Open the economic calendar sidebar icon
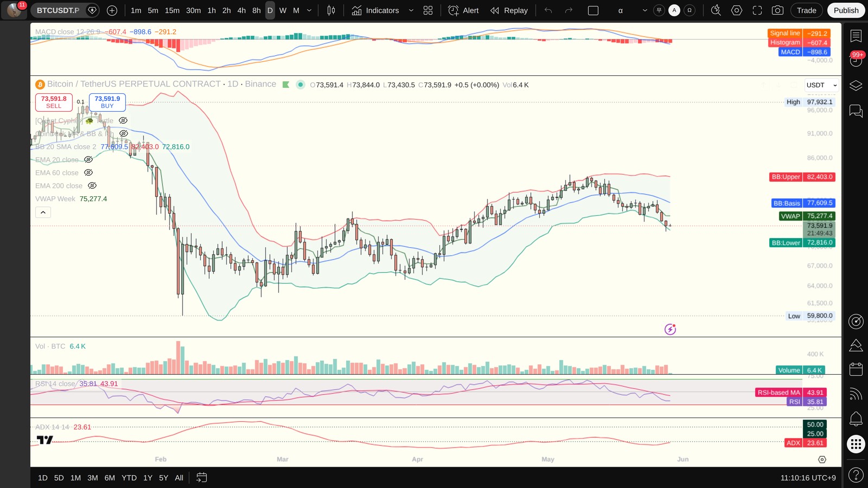The image size is (868, 488). click(x=856, y=369)
